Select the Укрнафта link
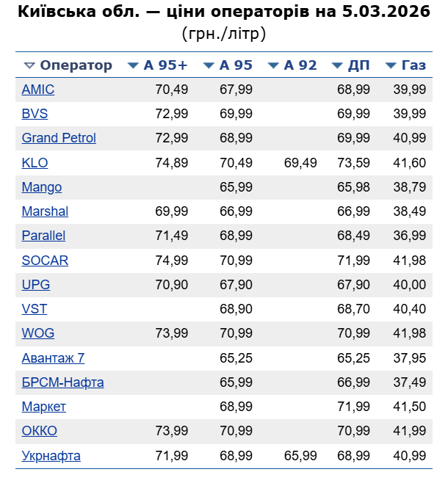This screenshot has height=483, width=448. point(51,456)
